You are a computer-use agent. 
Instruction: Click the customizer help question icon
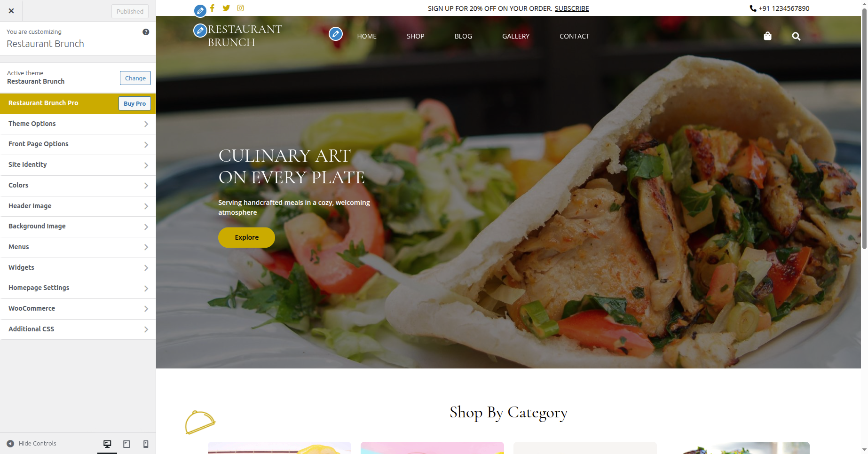[146, 32]
